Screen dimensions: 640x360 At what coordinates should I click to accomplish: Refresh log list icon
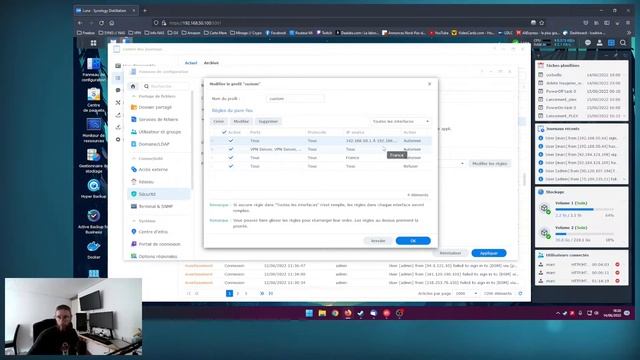[x=520, y=293]
